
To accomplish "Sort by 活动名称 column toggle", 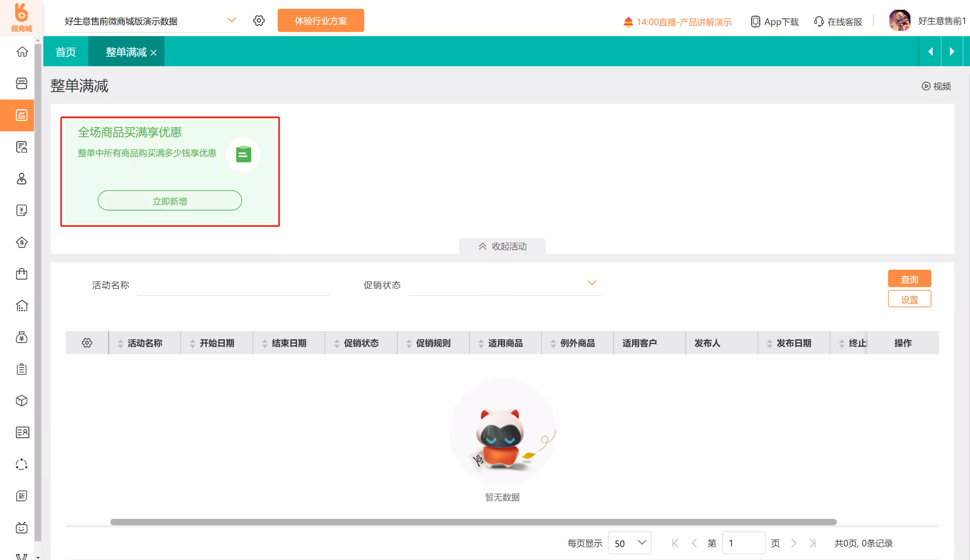I will coord(120,343).
